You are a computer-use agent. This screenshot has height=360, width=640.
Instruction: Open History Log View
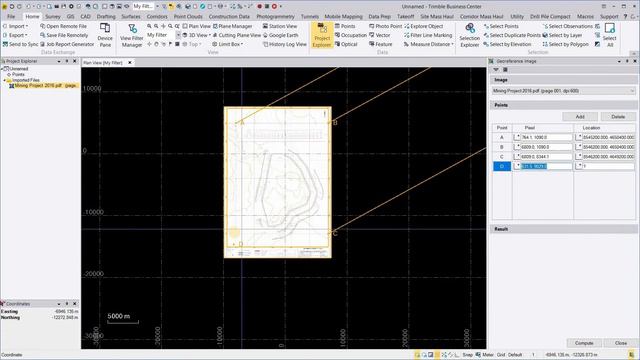284,44
